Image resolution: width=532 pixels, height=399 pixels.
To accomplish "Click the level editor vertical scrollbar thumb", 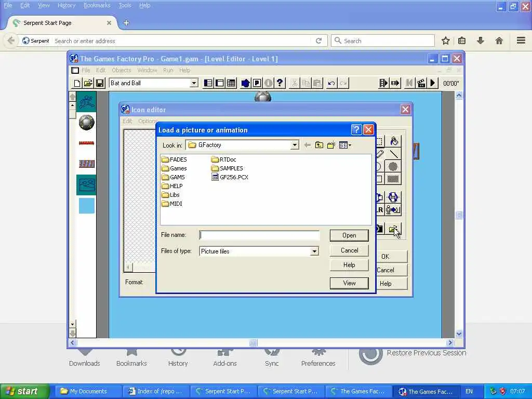I will pos(459,215).
